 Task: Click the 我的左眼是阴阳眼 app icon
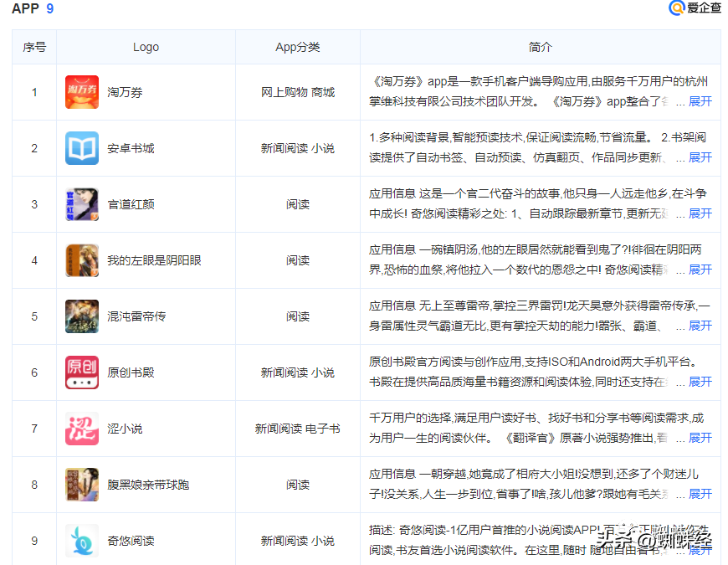tap(82, 260)
